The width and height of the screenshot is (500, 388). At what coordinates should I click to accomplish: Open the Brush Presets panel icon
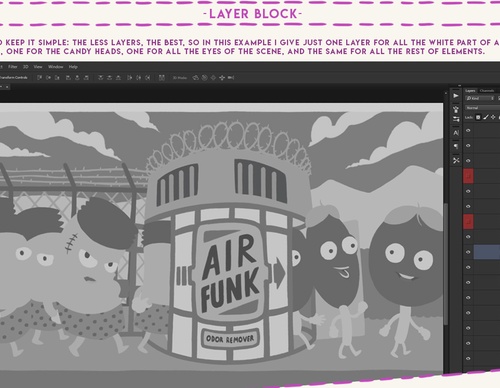click(x=456, y=108)
